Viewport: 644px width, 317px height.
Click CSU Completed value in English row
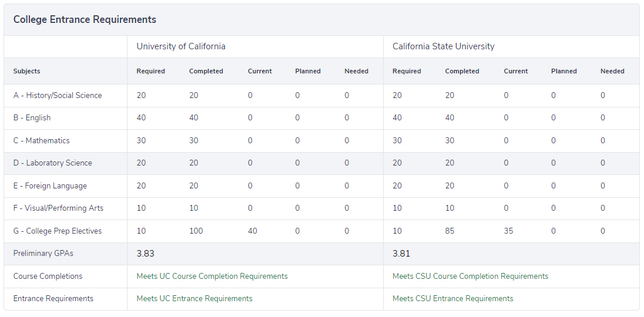tap(450, 117)
